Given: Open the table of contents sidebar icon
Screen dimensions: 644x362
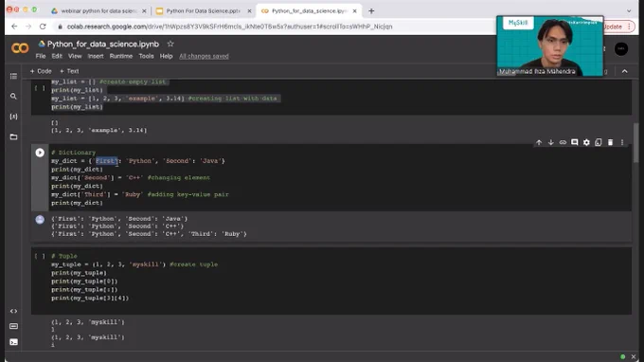Looking at the screenshot, I should [13, 76].
